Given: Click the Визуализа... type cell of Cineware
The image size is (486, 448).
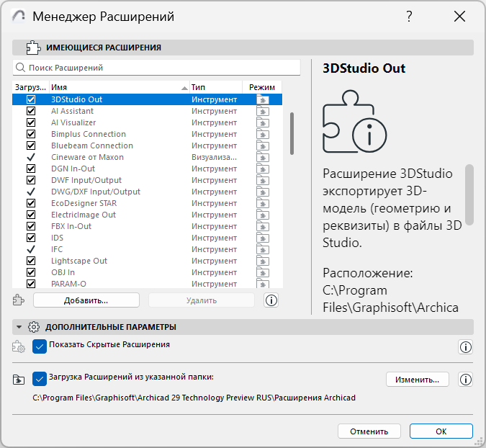Looking at the screenshot, I should click(x=214, y=157).
